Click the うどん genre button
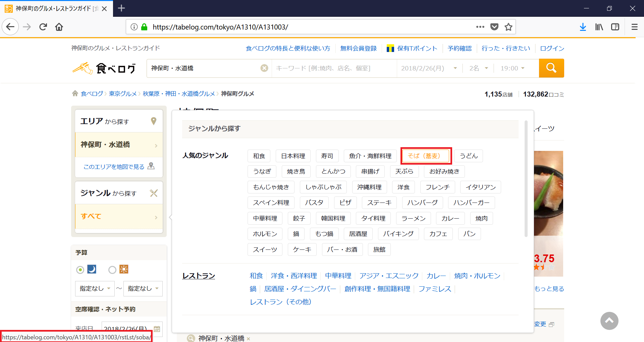The height and width of the screenshot is (342, 644). tap(469, 156)
